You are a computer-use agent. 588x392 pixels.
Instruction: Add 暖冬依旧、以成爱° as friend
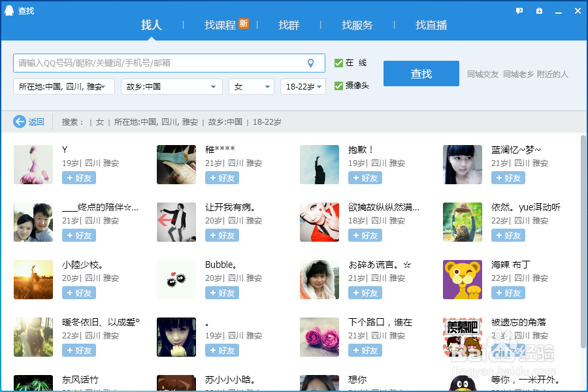(79, 350)
